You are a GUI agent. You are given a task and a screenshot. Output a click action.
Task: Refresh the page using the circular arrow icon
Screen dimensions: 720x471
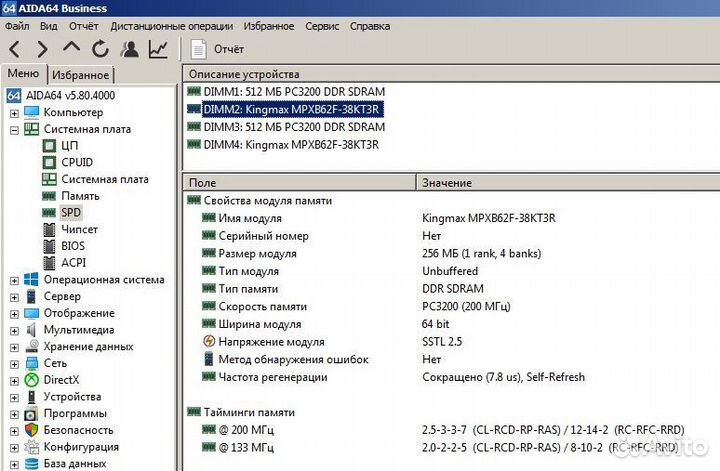tap(101, 49)
